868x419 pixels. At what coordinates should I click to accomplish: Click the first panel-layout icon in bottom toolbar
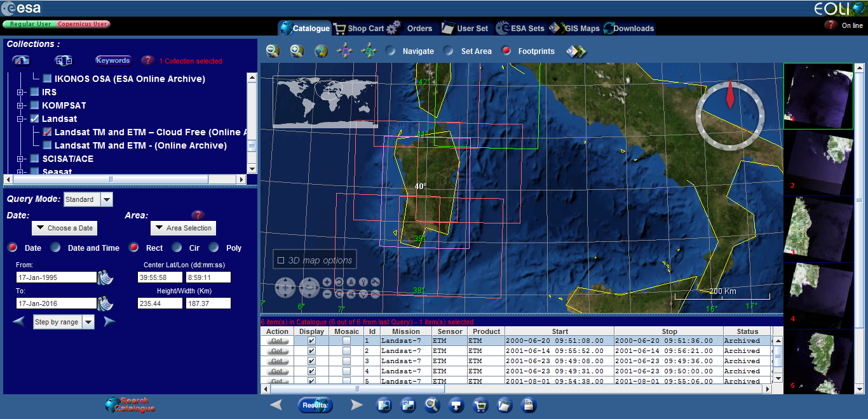point(384,405)
